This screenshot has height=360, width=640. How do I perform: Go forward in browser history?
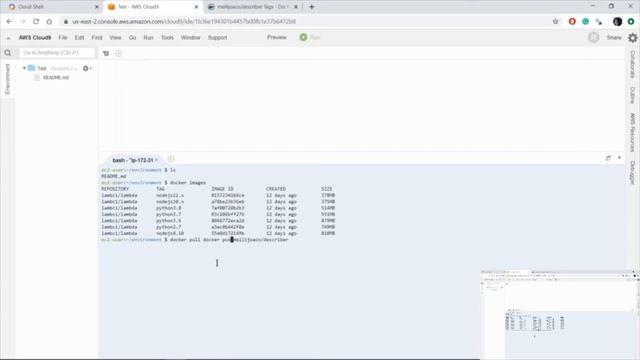(22, 22)
